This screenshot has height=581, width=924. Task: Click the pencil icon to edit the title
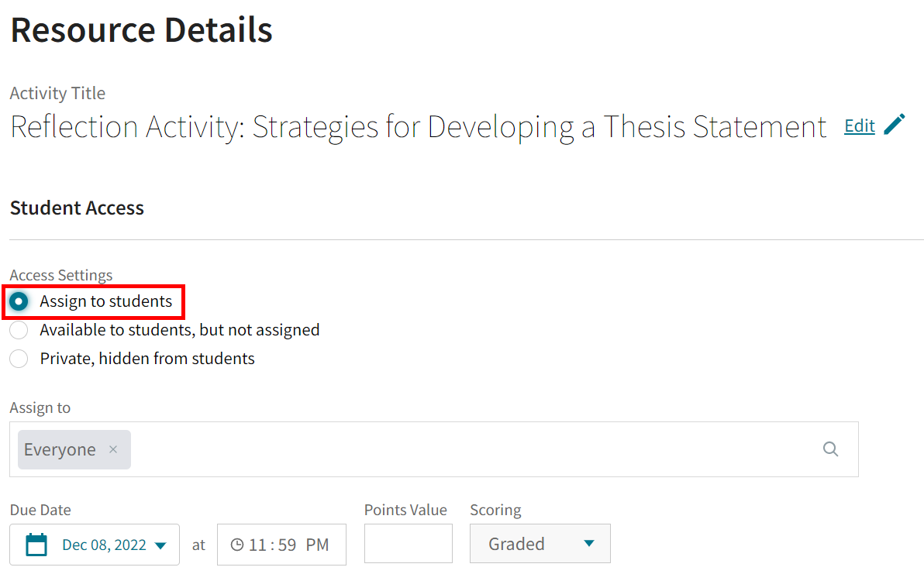coord(896,123)
